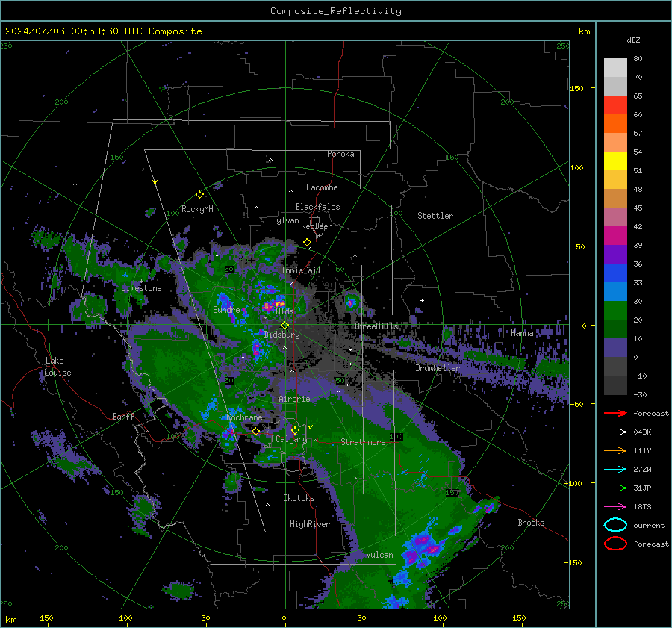Click the Olds town label
Screen dimensions: 672x628
coord(284,311)
